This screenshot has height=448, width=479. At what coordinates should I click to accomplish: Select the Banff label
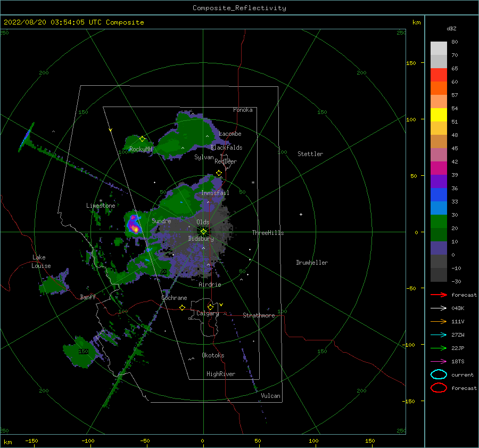[x=88, y=297]
